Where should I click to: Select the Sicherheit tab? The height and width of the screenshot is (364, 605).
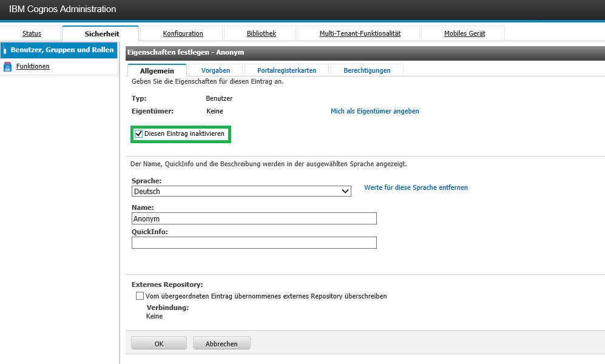[x=101, y=34]
